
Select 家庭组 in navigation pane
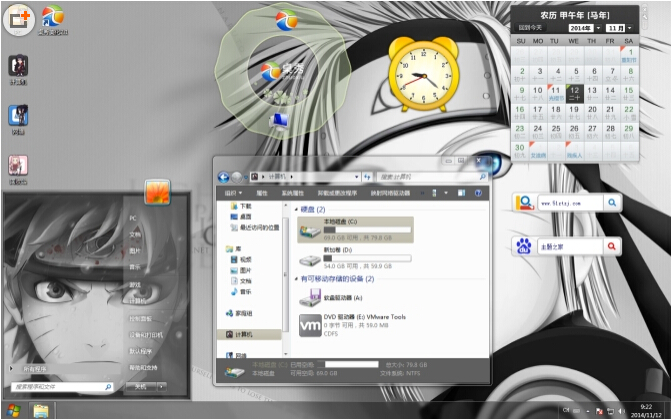click(x=243, y=314)
